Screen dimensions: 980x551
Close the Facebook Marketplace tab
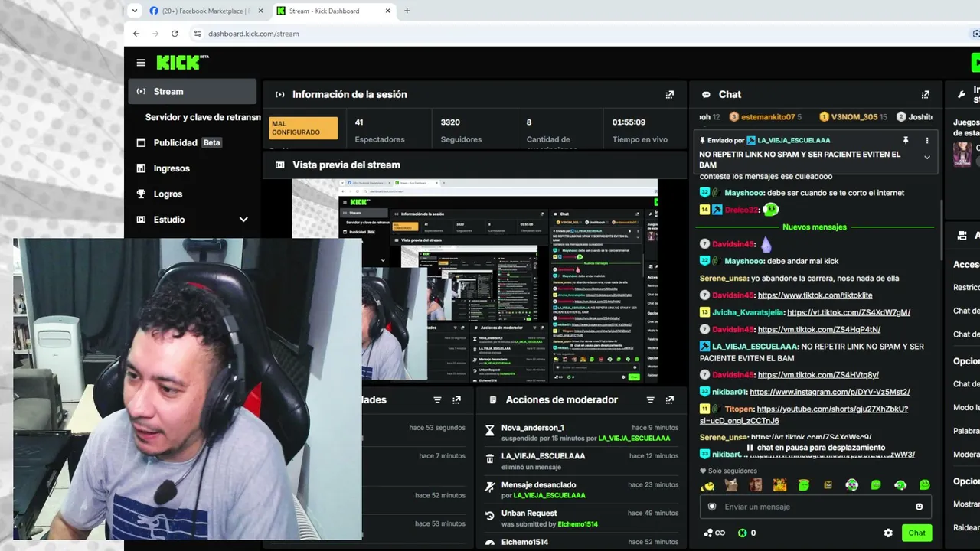[x=260, y=11]
